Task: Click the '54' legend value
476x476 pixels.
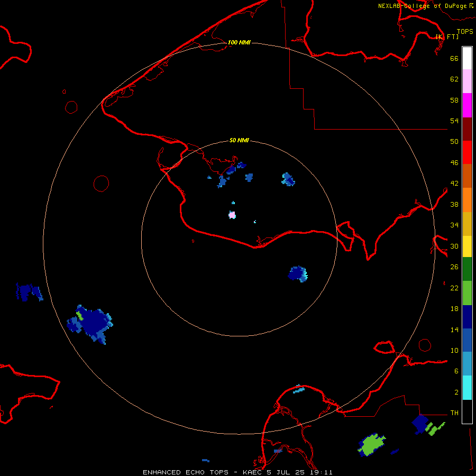Action: coord(454,121)
